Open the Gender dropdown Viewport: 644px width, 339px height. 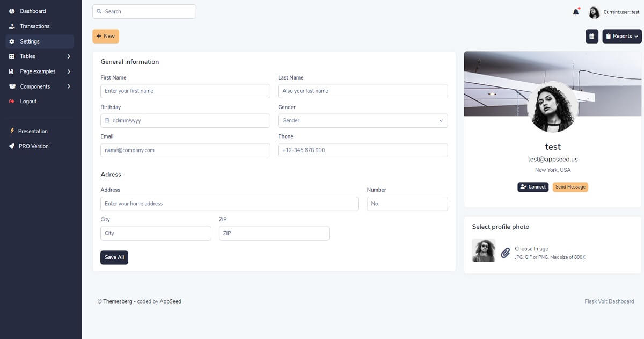coord(362,120)
